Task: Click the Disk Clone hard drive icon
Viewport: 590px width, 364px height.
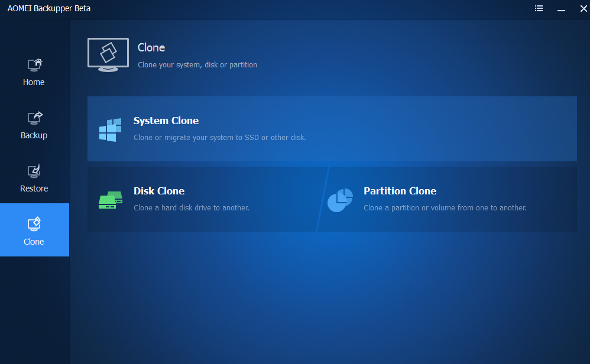Action: point(110,200)
